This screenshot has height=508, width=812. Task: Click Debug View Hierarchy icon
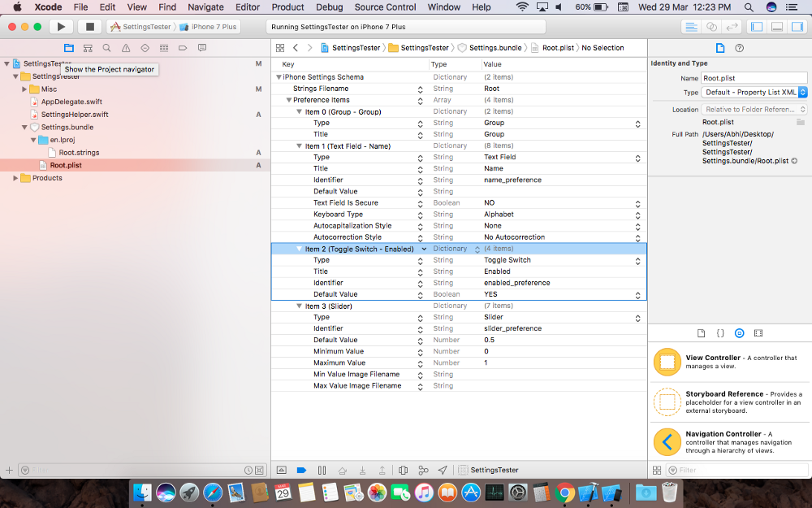[403, 470]
